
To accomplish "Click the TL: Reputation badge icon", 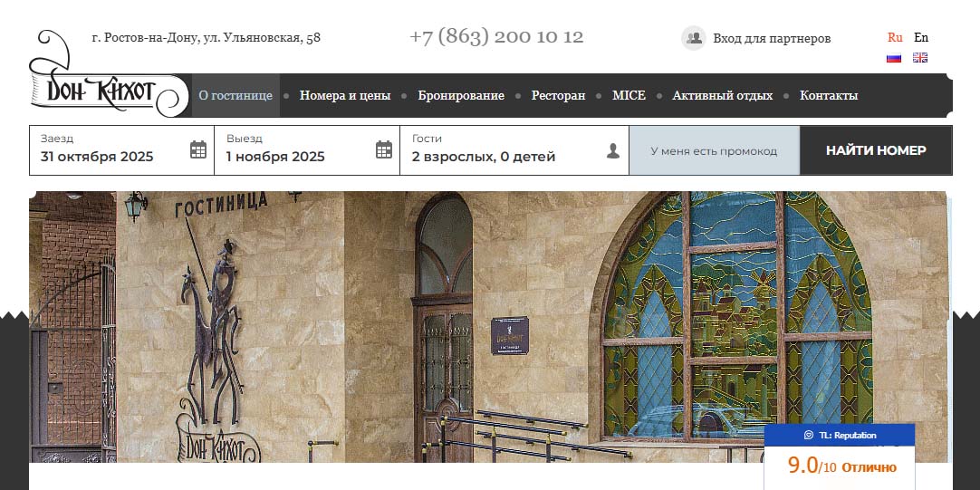I will (809, 436).
